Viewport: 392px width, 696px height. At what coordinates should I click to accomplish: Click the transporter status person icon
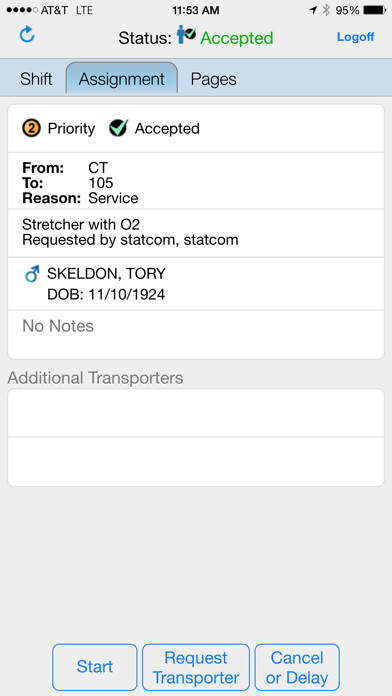[186, 35]
